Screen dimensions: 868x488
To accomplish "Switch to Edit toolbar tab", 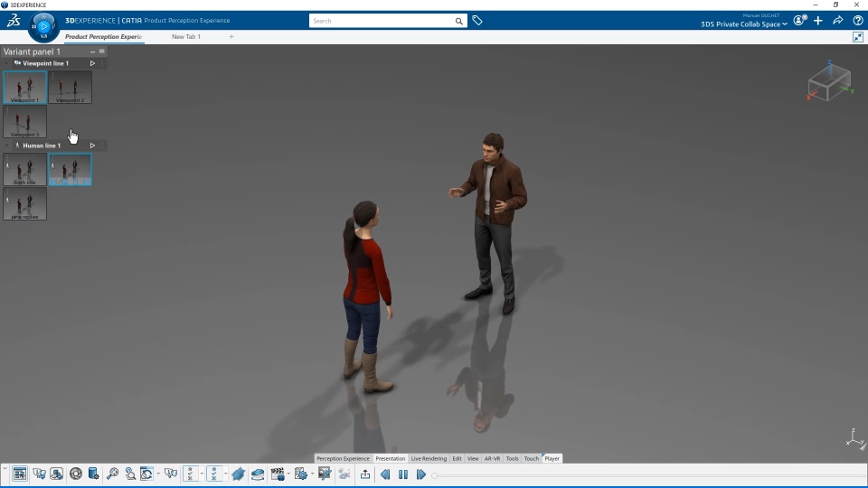I will pyautogui.click(x=457, y=459).
